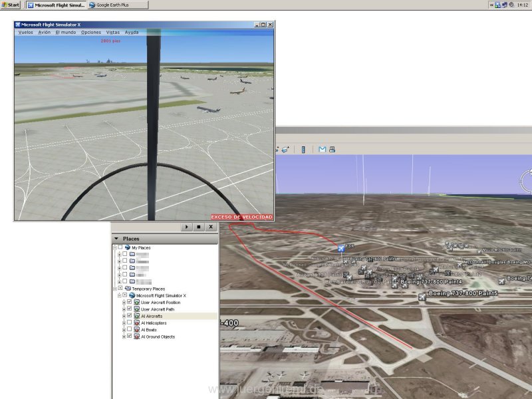Close the tour control bar with X
Image resolution: width=532 pixels, height=399 pixels.
point(211,227)
